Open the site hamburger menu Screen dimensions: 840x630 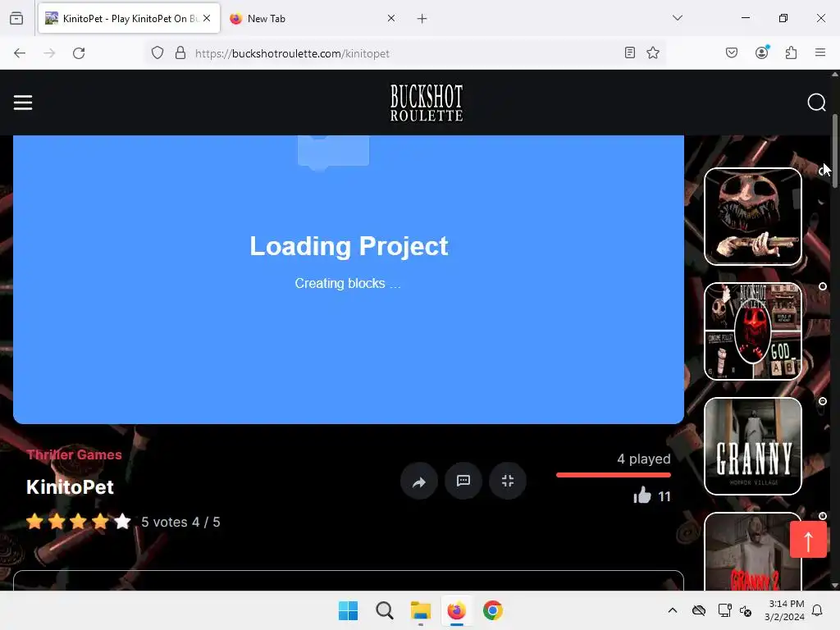23,103
